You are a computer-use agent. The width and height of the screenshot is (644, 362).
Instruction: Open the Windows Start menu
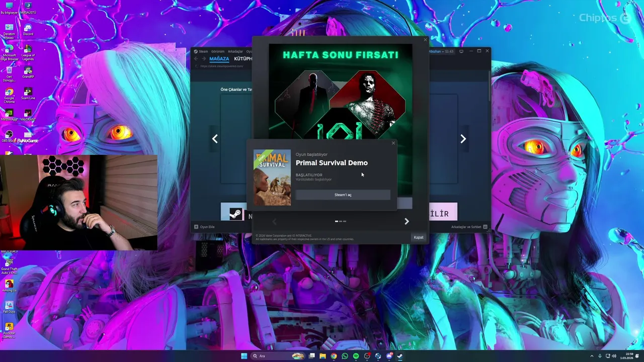244,356
